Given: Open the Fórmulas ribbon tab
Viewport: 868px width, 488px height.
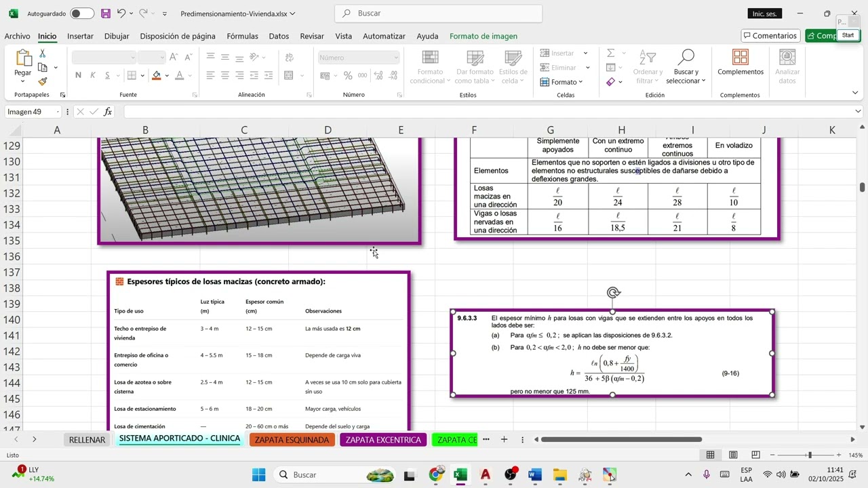Looking at the screenshot, I should (x=242, y=36).
